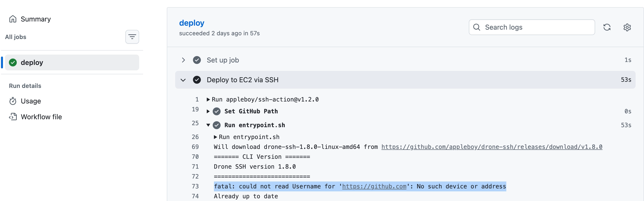This screenshot has width=644, height=201.
Task: Click the Set up job status checkmark
Action: point(197,60)
